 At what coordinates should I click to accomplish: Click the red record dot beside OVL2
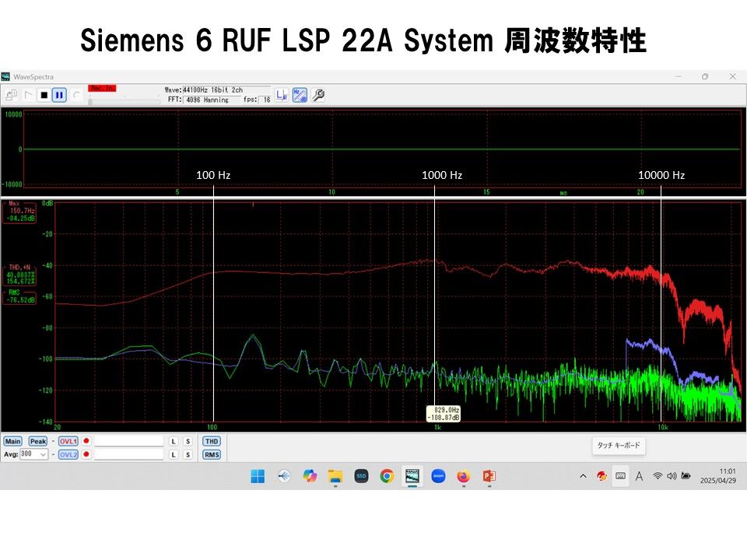86,455
